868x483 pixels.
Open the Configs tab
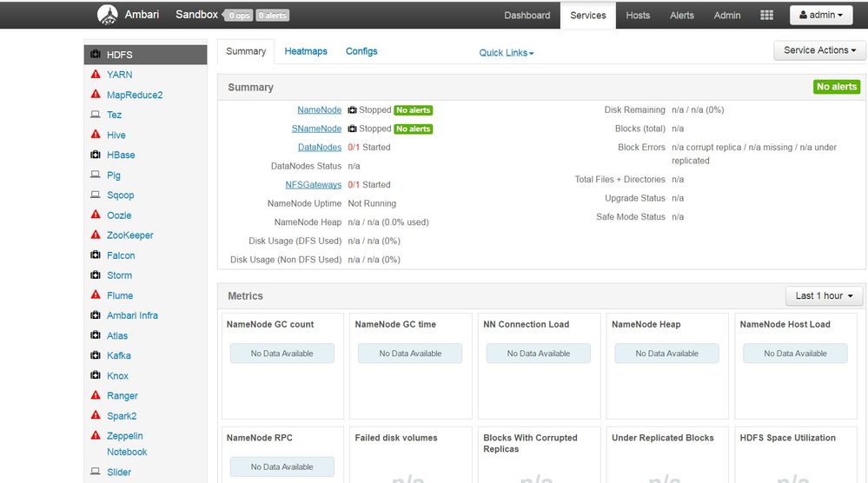(x=361, y=51)
